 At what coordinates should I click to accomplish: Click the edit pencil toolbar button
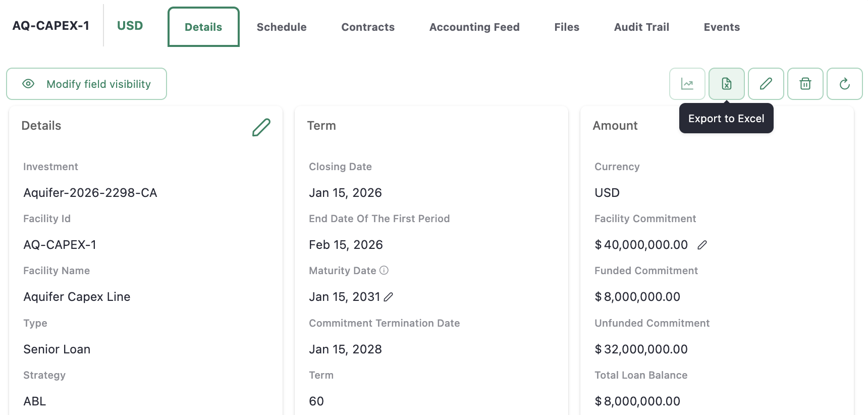coord(766,84)
